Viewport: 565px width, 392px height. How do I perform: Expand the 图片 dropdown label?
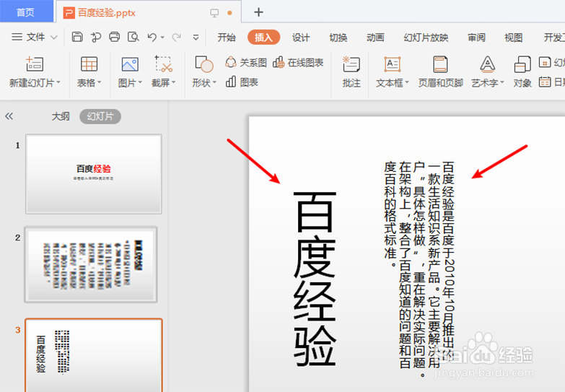[x=130, y=83]
